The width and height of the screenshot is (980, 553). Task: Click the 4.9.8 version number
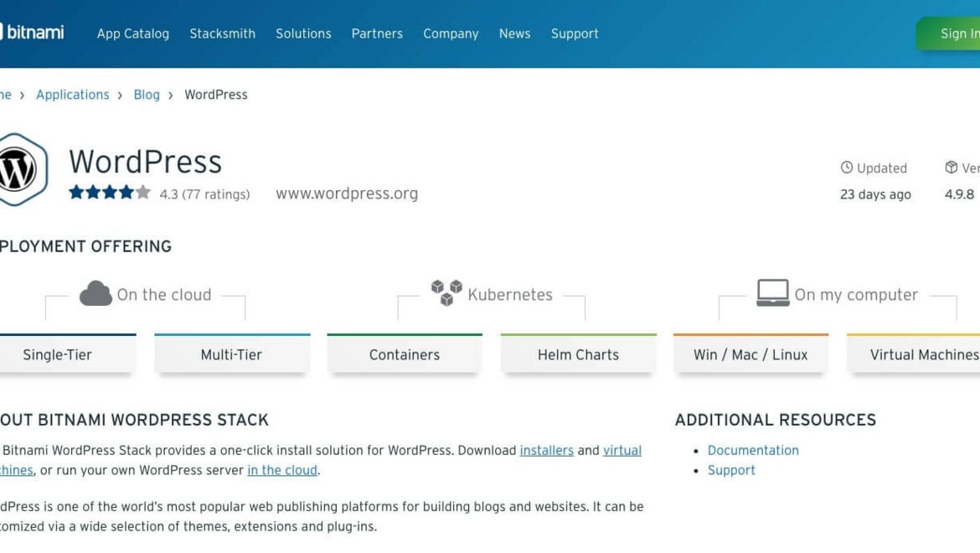point(959,194)
